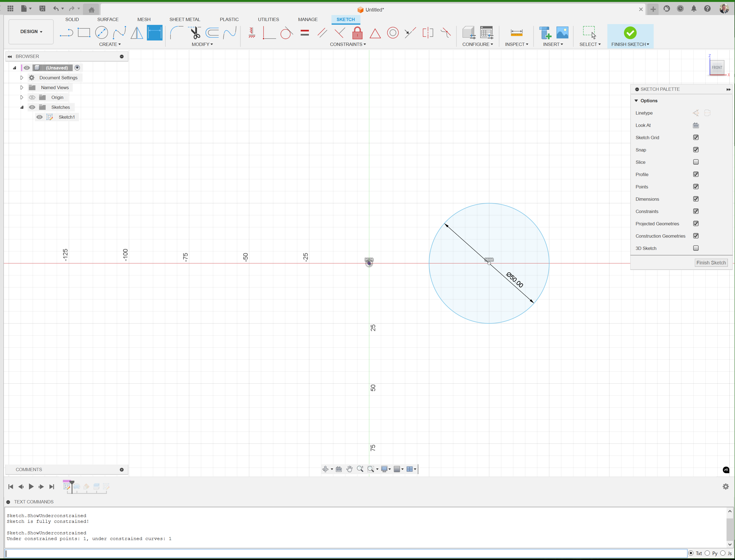This screenshot has height=560, width=735.
Task: Toggle the Snap checkbox
Action: point(696,150)
